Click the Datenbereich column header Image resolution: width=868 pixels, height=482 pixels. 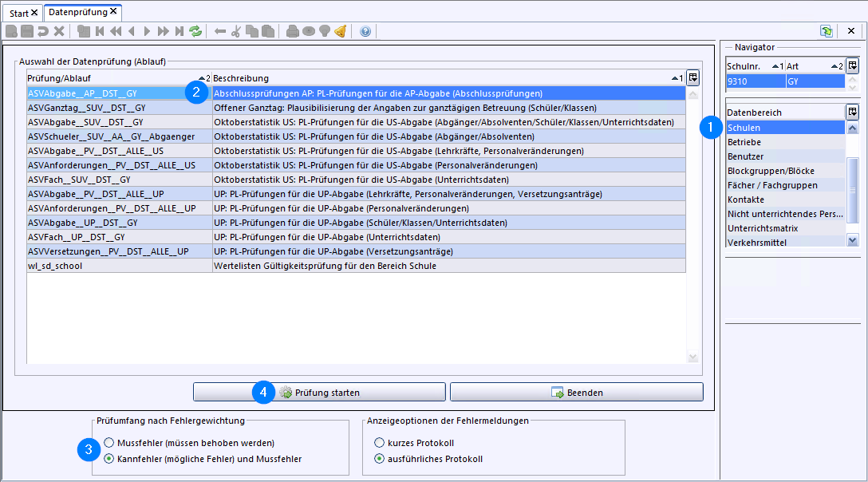click(x=786, y=113)
